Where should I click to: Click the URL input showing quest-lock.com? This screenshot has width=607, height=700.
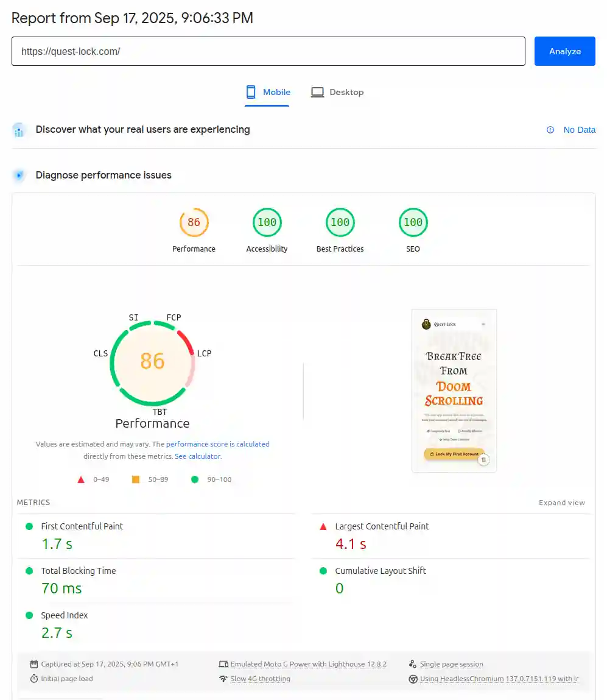tap(268, 51)
